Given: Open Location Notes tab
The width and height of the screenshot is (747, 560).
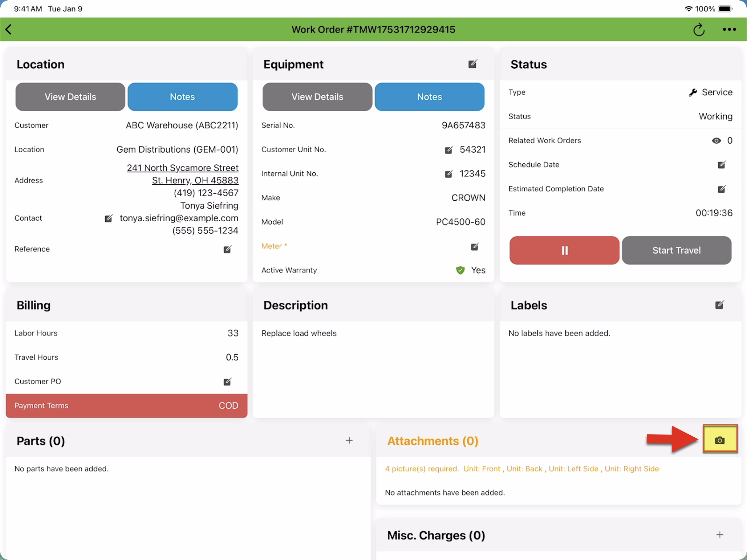Looking at the screenshot, I should tap(182, 97).
